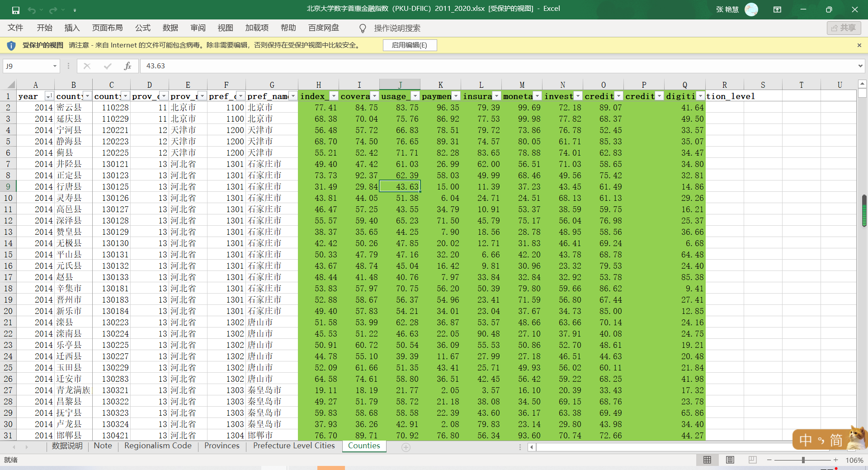The height and width of the screenshot is (470, 868).
Task: Open the 数据 menu tab
Action: point(170,28)
